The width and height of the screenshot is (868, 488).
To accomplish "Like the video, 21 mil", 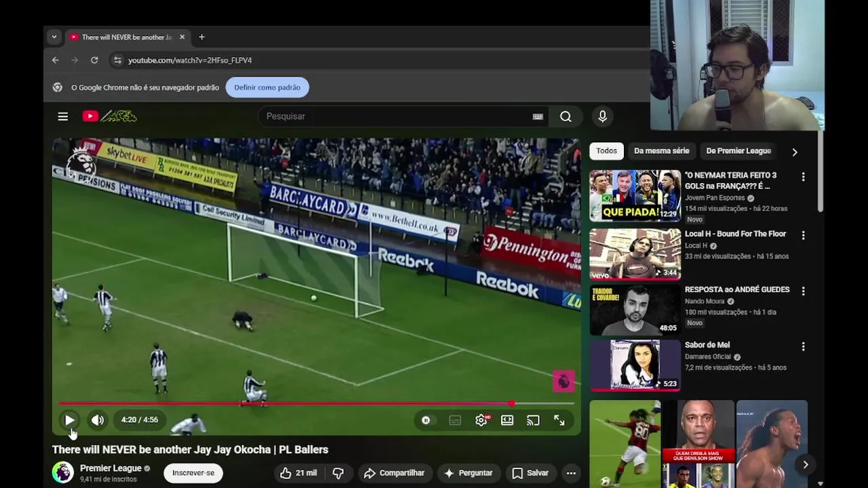I will 298,473.
